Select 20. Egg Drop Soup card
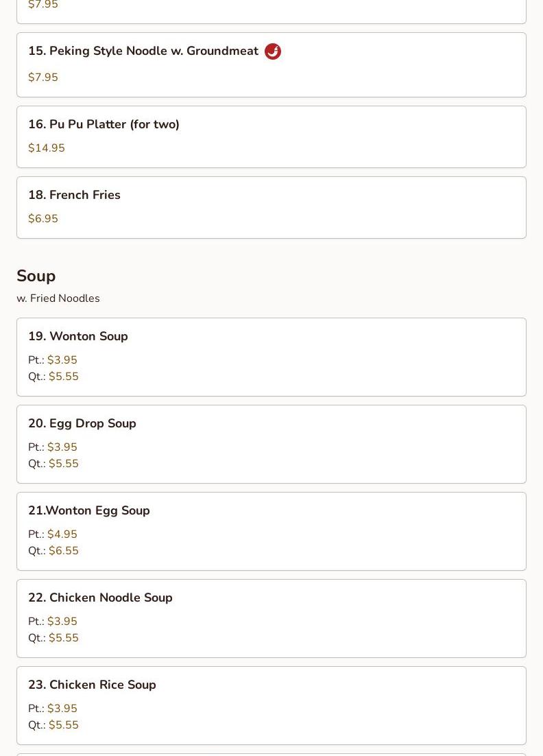The image size is (543, 756). point(271,444)
